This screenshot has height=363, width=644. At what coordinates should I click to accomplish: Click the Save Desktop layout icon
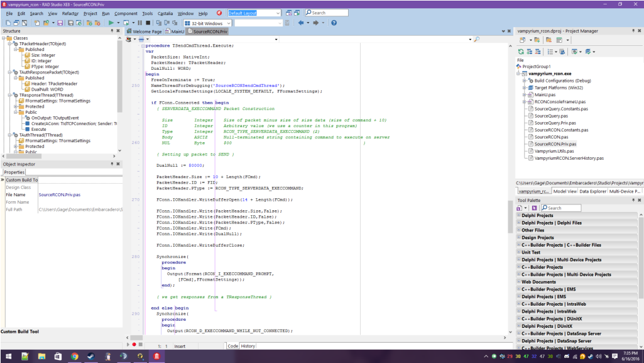pyautogui.click(x=289, y=13)
